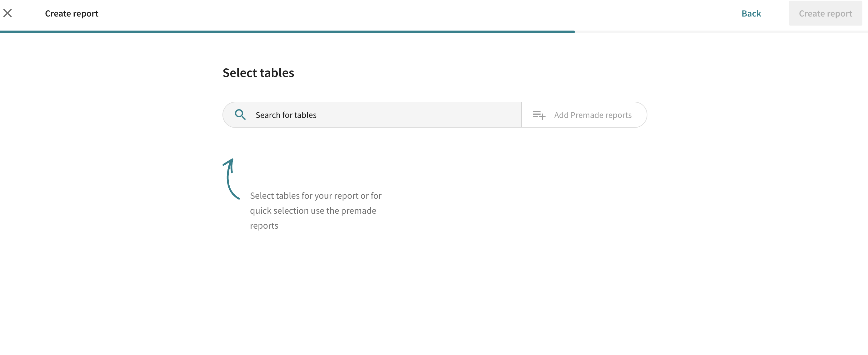
Task: Click hint line "quick selection use the premade"
Action: point(313,211)
